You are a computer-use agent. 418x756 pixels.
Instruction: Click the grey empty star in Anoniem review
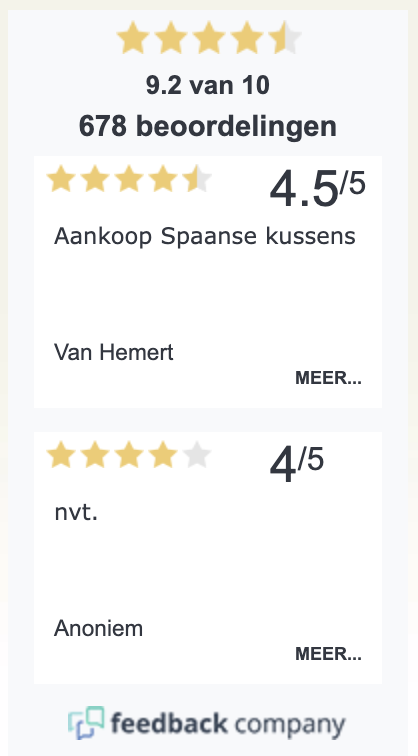(x=197, y=455)
